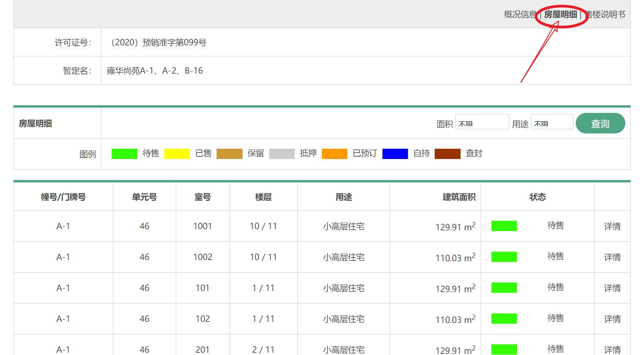This screenshot has width=644, height=355.
Task: Click the blue 自持 legend swatch
Action: [x=395, y=153]
